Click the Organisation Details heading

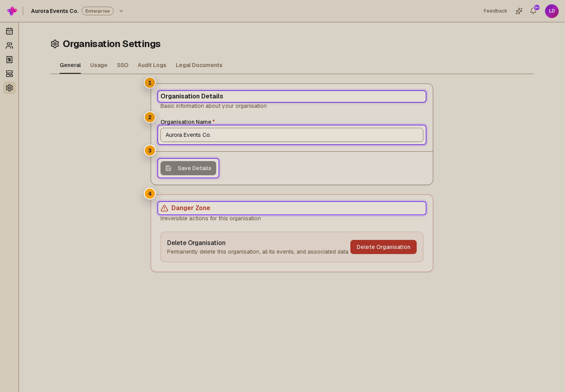tap(192, 96)
